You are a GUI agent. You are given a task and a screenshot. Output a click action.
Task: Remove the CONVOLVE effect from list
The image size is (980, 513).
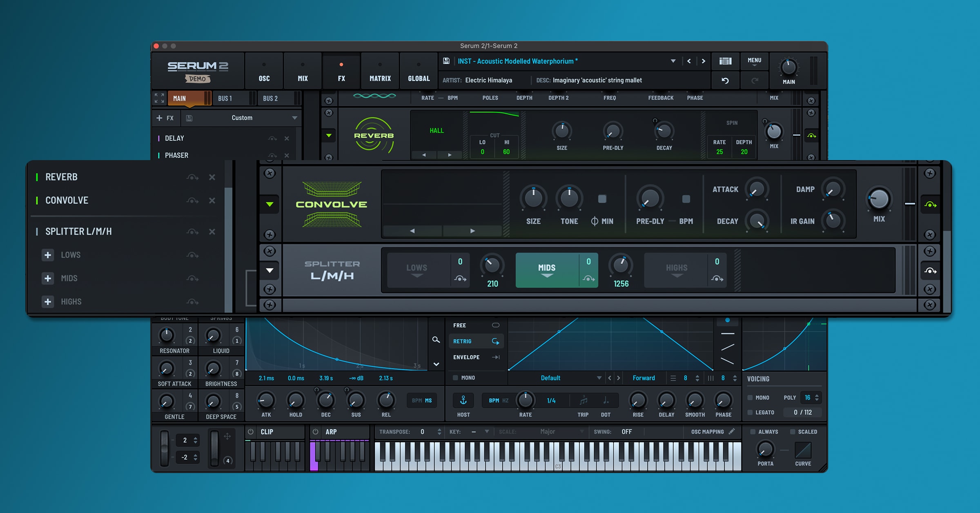(x=212, y=201)
